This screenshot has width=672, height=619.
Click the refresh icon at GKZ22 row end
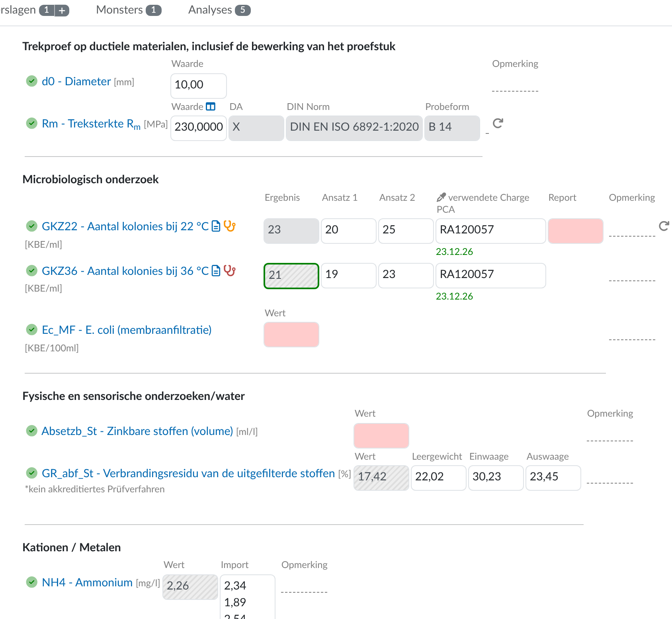pyautogui.click(x=664, y=226)
